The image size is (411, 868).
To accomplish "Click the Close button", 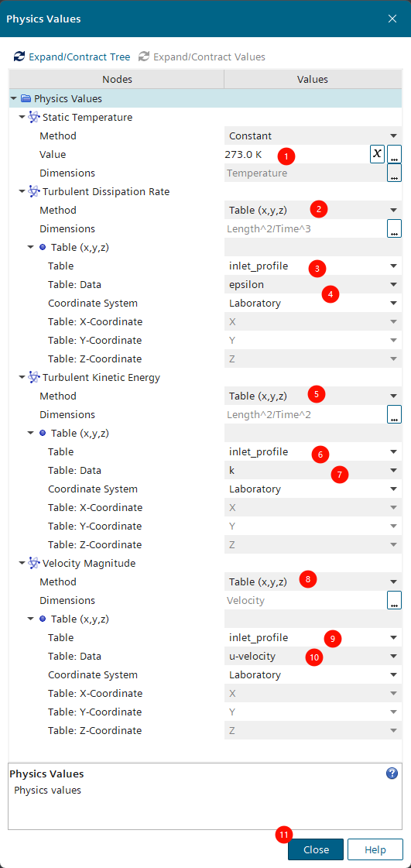I will pos(316,849).
